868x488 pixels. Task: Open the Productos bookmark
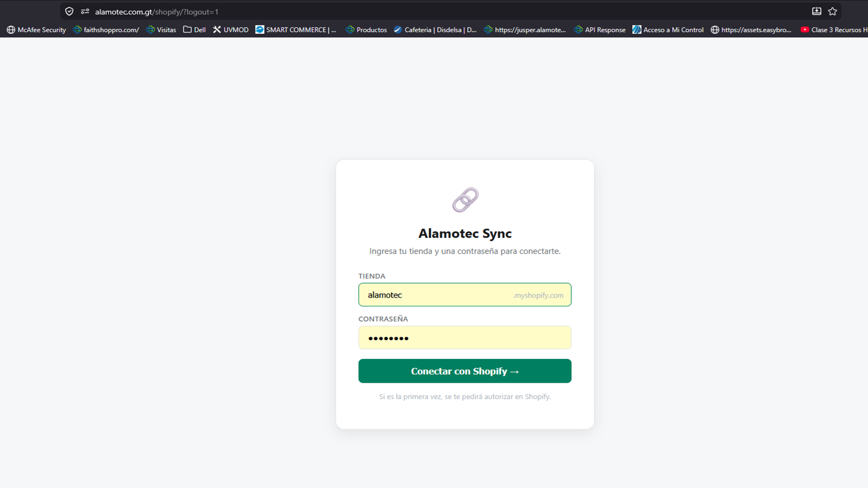[x=366, y=30]
